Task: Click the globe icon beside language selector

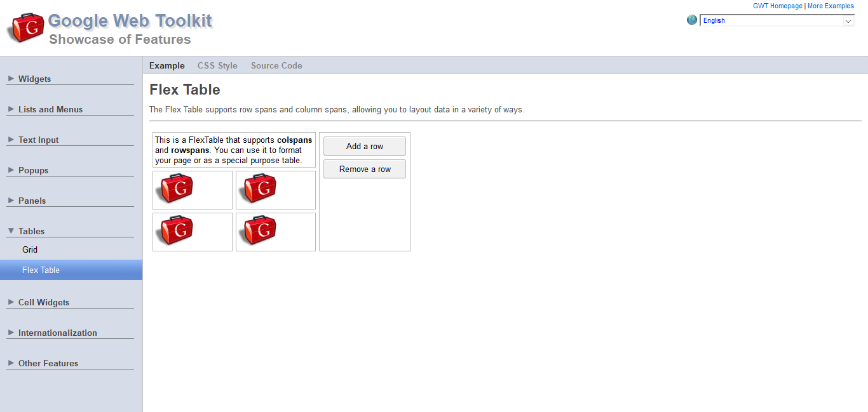Action: [x=692, y=20]
